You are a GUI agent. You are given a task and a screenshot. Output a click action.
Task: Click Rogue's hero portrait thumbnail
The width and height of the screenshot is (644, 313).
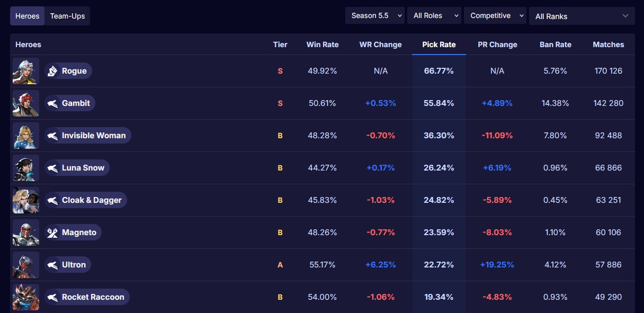[26, 71]
